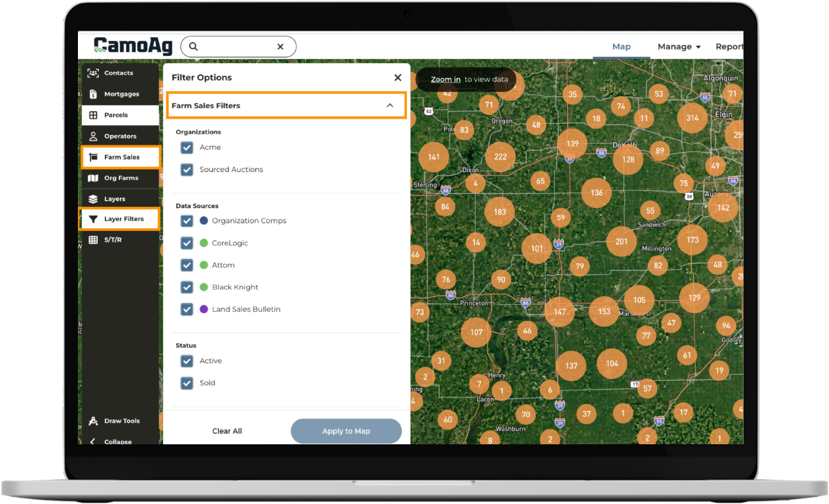
Task: Open the Farm Sales sign icon
Action: (93, 157)
